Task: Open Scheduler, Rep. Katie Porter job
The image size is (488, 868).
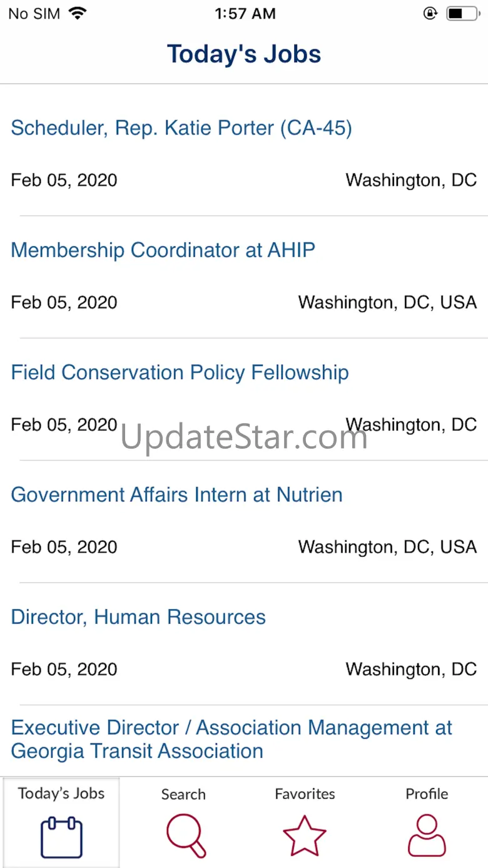Action: click(181, 128)
